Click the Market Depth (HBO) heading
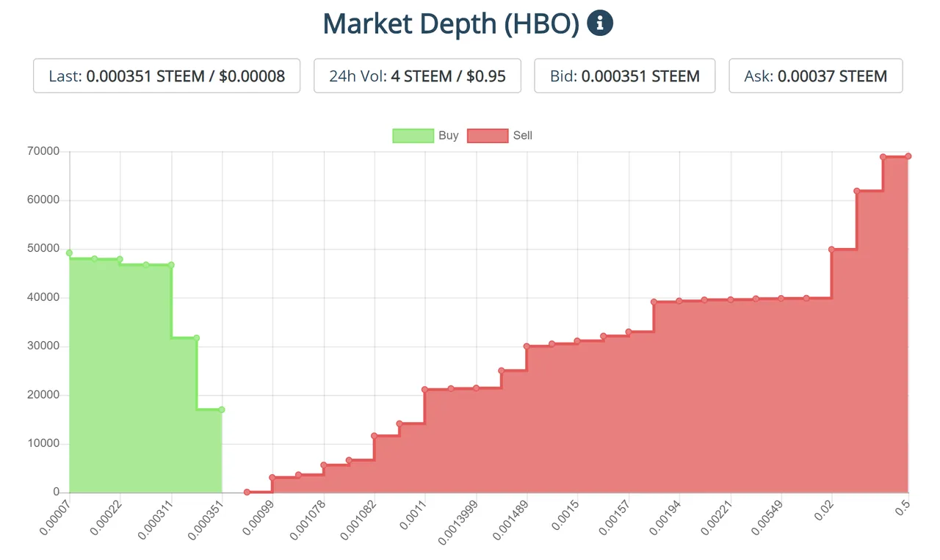 451,23
